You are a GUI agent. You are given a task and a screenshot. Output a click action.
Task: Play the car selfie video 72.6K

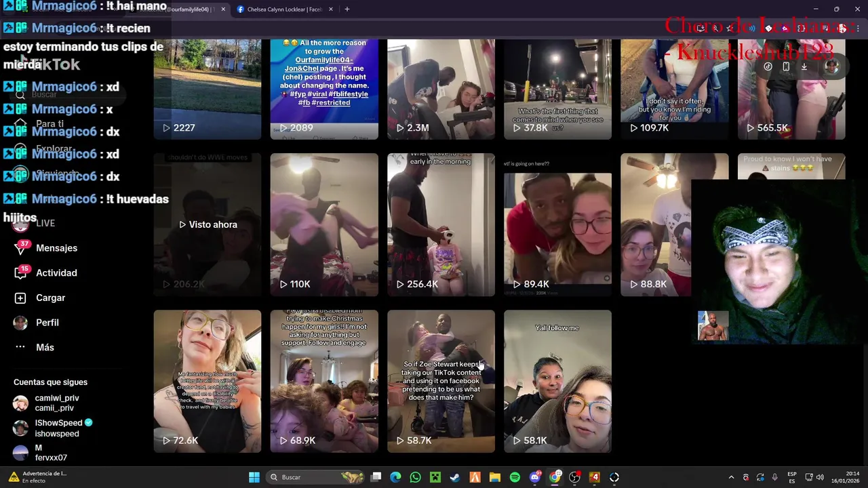(207, 382)
